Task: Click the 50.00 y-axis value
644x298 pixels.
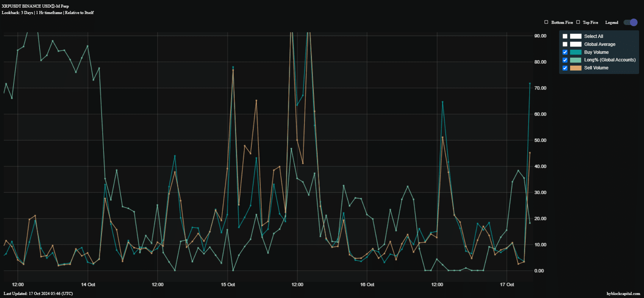Action: tap(540, 140)
